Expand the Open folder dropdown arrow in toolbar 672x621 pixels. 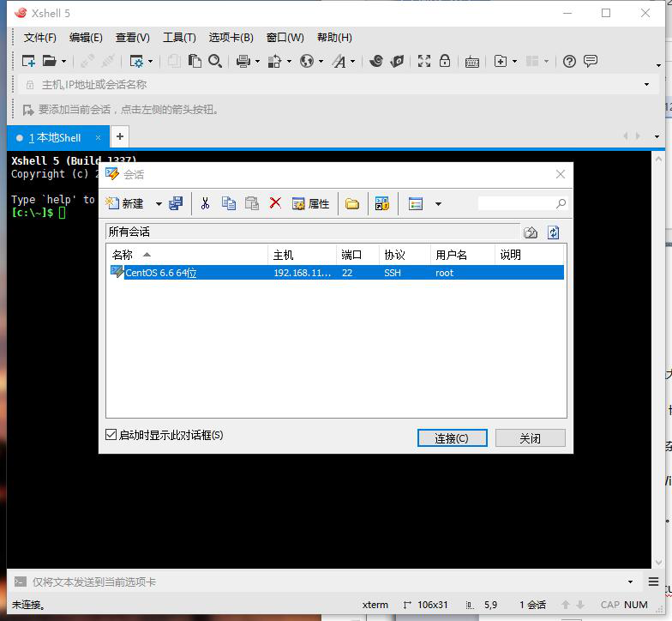(x=63, y=62)
